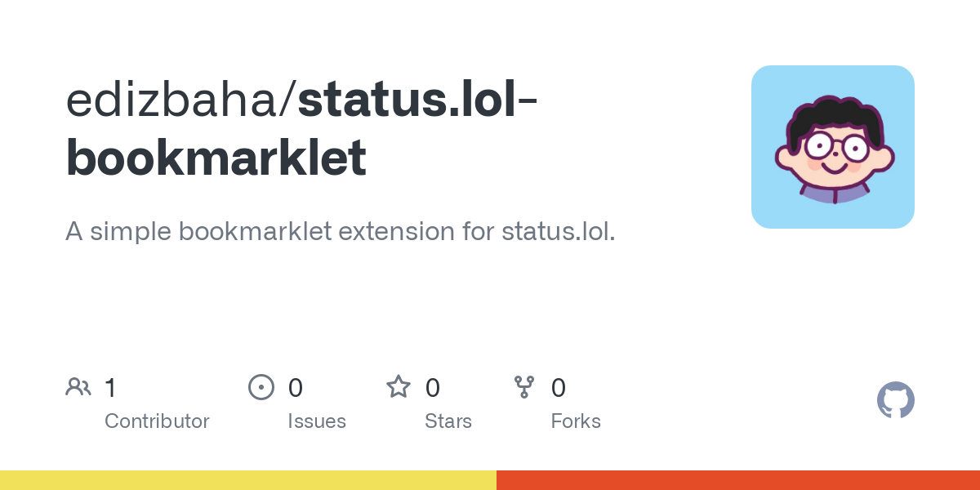This screenshot has width=980, height=490.
Task: Click the issues circle-dot icon
Action: tap(261, 386)
